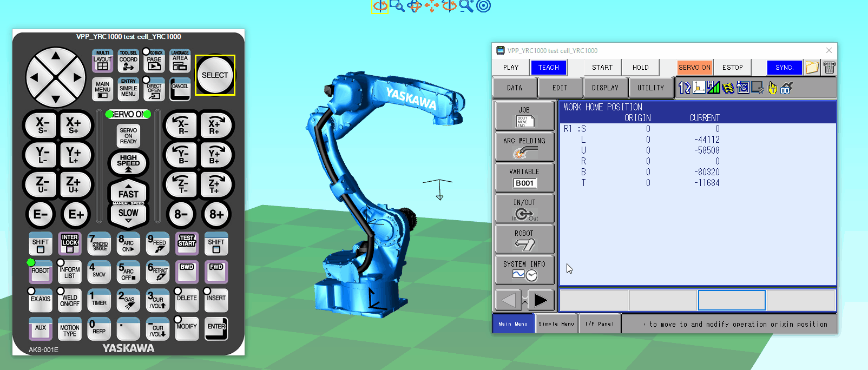Toggle the SYNC. button
The image size is (868, 370).
(784, 68)
